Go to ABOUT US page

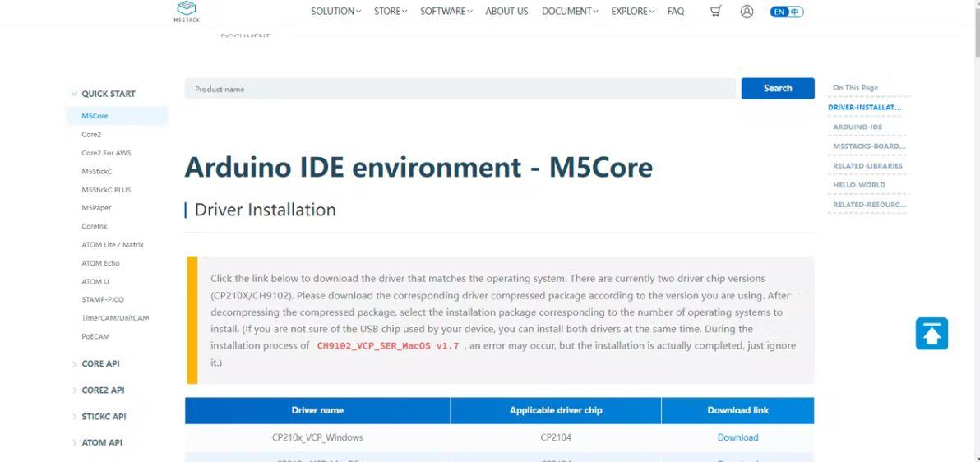coord(507,12)
